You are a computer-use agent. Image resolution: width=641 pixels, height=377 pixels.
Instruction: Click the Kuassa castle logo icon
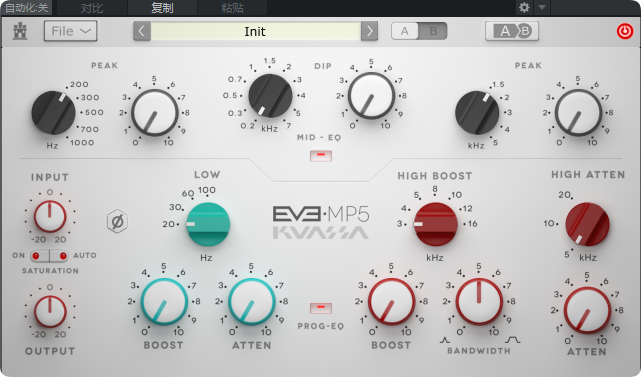click(x=20, y=31)
